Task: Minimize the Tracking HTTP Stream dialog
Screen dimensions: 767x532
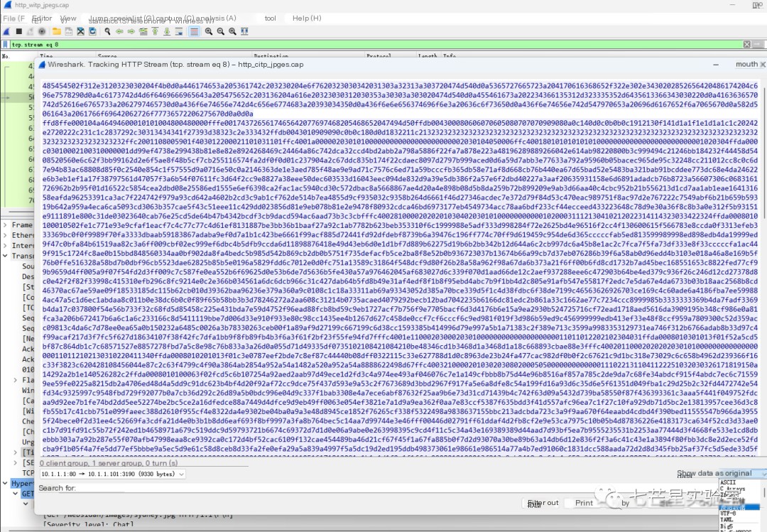Action: 716,64
